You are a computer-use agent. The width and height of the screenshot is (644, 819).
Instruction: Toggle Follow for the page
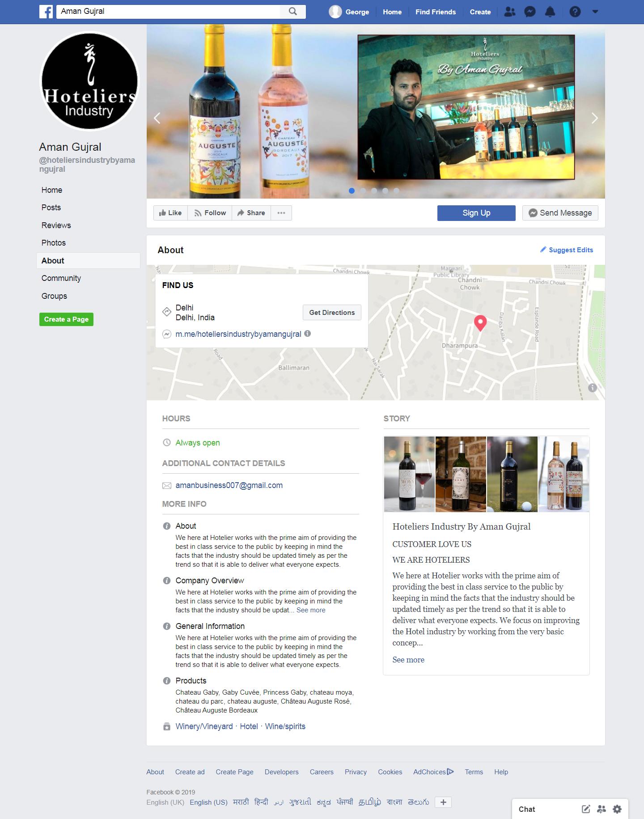(x=210, y=213)
